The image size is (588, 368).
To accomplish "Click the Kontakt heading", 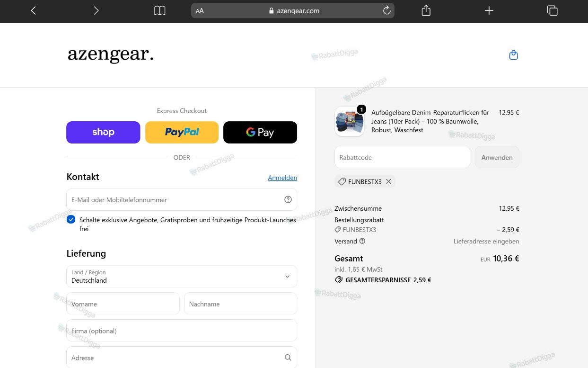I will [x=83, y=177].
